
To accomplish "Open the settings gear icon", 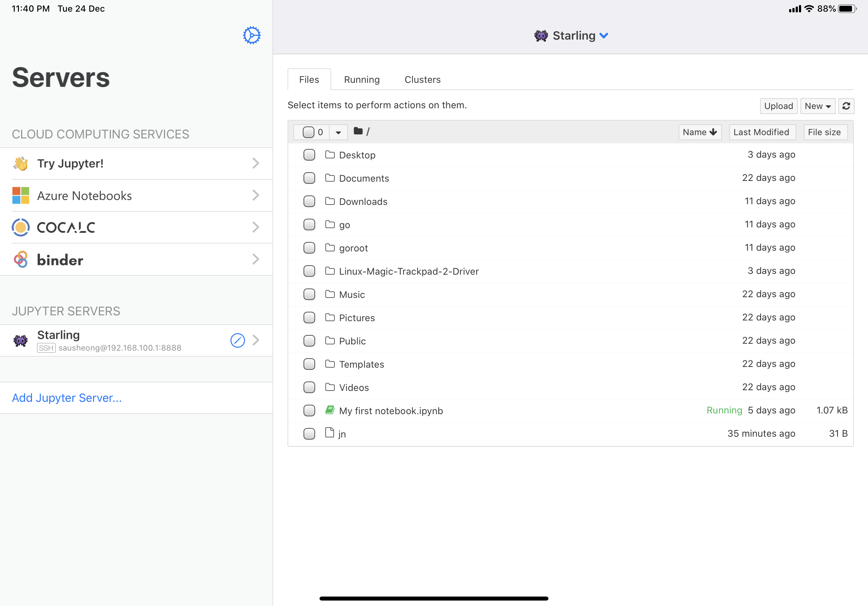I will (x=252, y=35).
